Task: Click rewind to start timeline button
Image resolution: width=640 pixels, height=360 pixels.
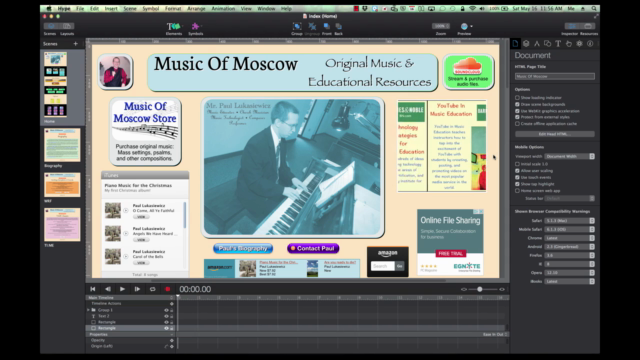Action: click(93, 289)
